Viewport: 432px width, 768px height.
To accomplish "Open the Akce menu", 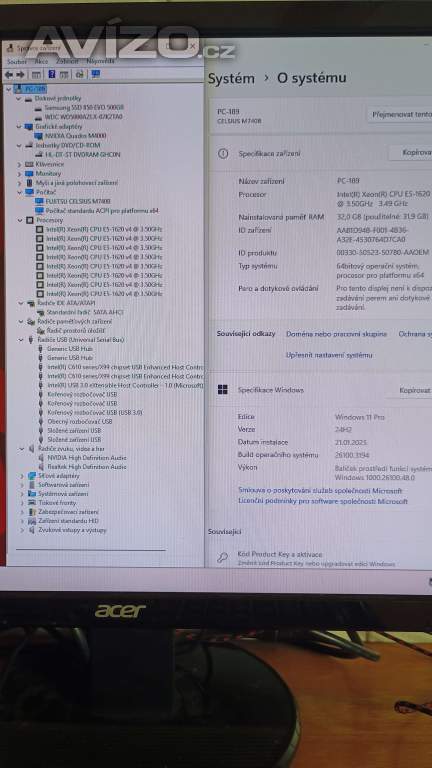I will coord(42,62).
